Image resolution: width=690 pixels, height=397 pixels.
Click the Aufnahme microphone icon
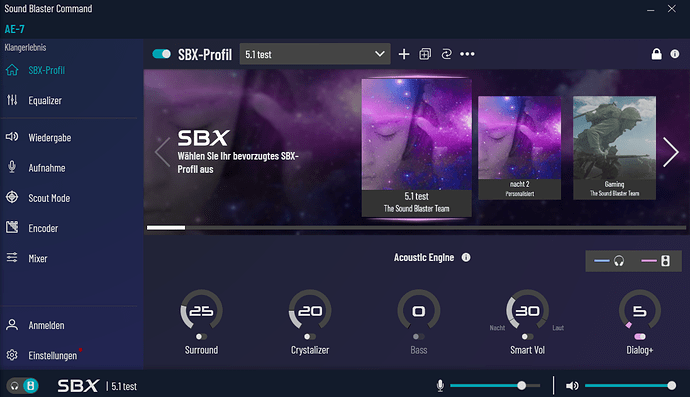click(x=12, y=167)
